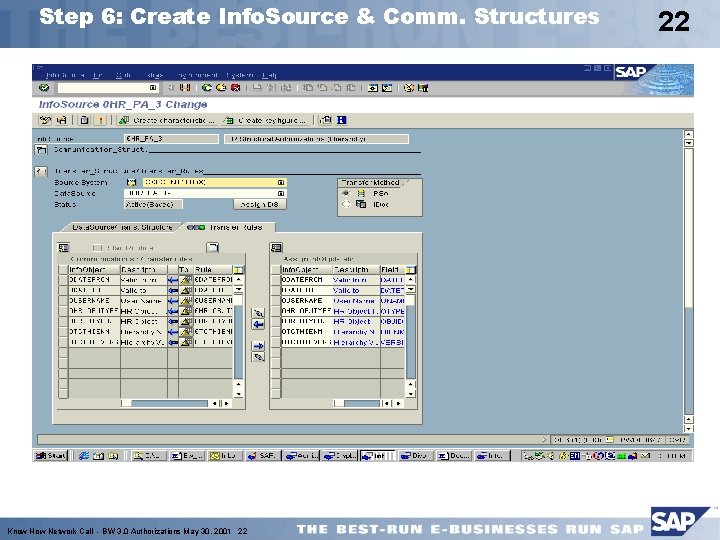Click the red Cancel icon
720x540 pixels.
pyautogui.click(x=236, y=87)
